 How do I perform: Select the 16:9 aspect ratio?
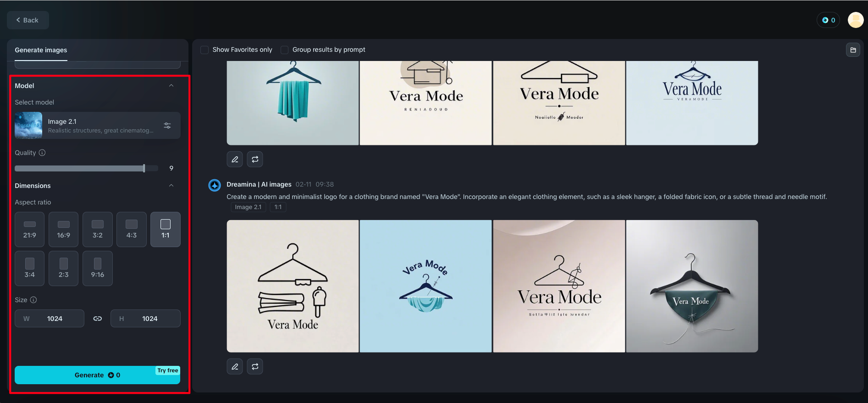(x=64, y=230)
